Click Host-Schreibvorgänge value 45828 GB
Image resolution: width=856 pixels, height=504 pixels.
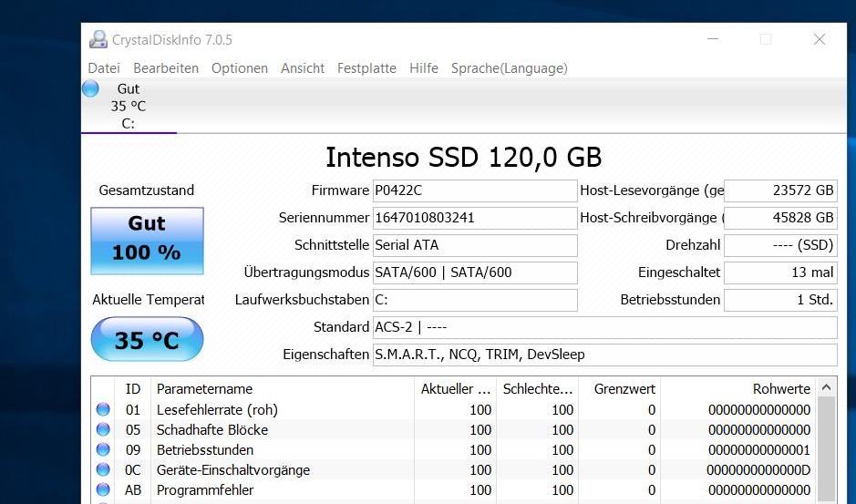click(x=780, y=218)
